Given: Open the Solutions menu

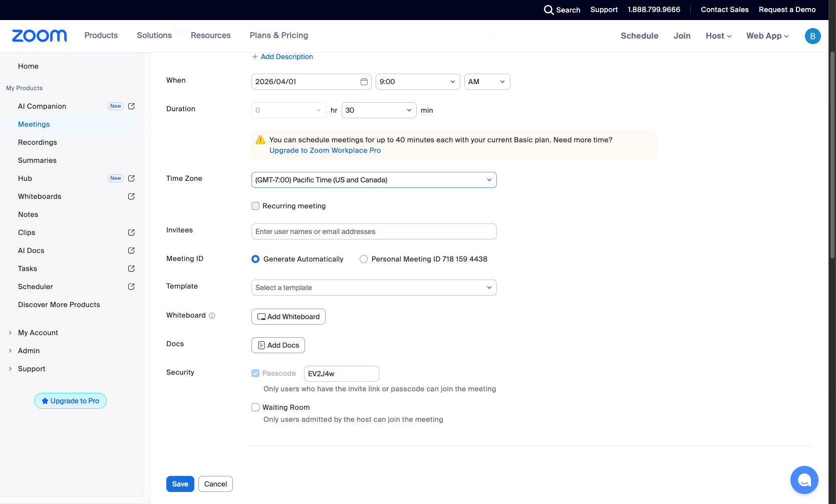Looking at the screenshot, I should pos(154,36).
